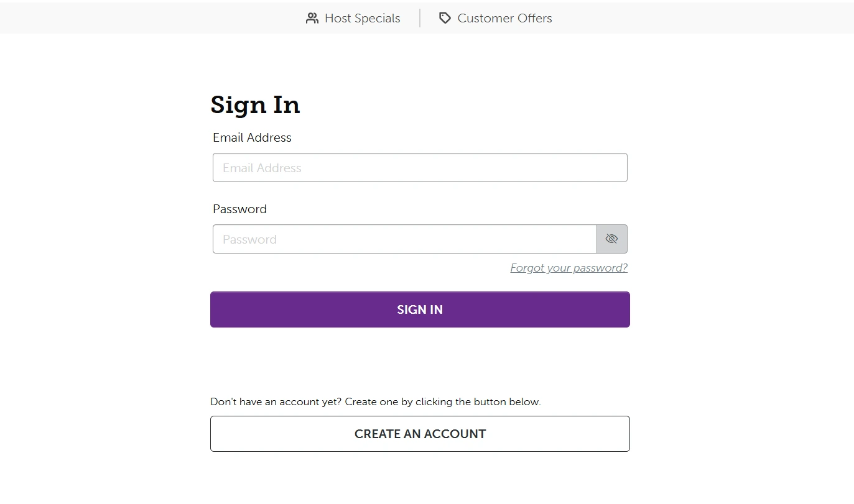Click the Email Address field label

(x=252, y=137)
